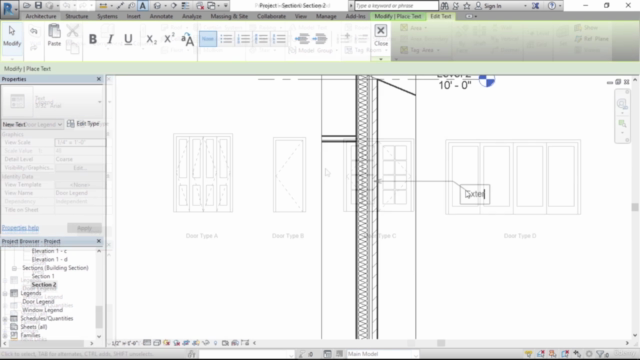Click the Favorites star icon
The height and width of the screenshot is (360, 640).
[467, 6]
